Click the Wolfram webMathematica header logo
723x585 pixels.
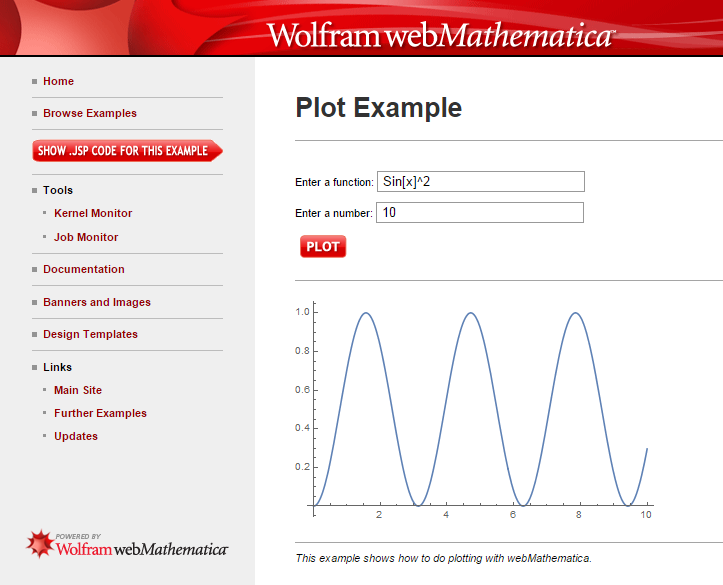[x=440, y=36]
